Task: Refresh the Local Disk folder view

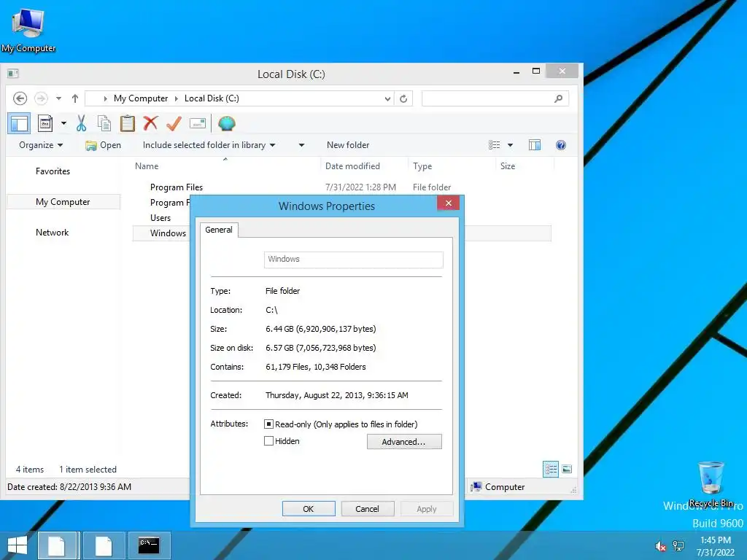Action: coord(403,98)
